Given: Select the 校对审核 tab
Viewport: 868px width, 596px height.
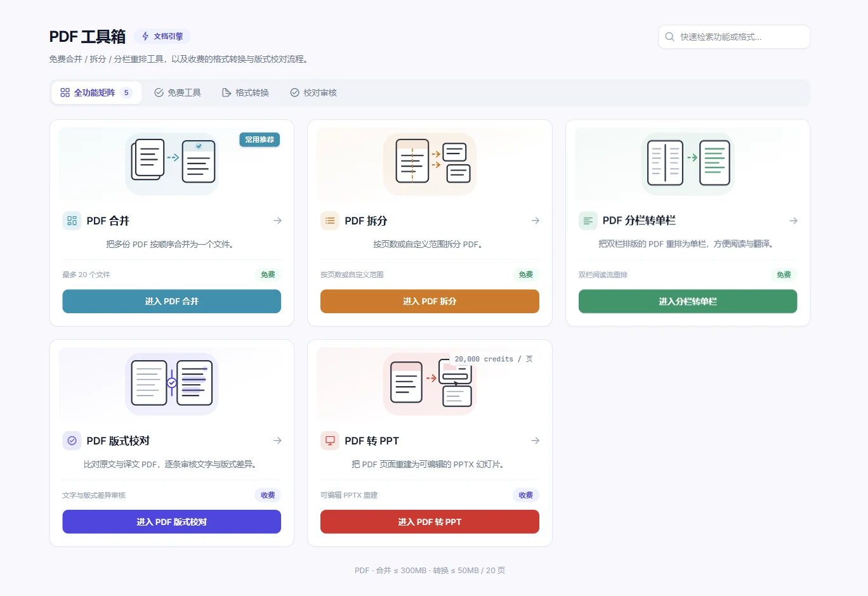Looking at the screenshot, I should (313, 93).
